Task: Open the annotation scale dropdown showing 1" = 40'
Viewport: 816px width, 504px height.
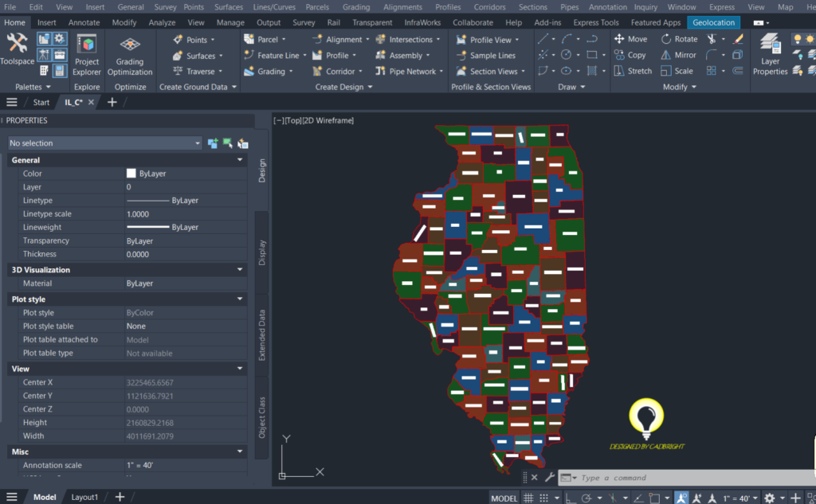Action: pos(746,495)
